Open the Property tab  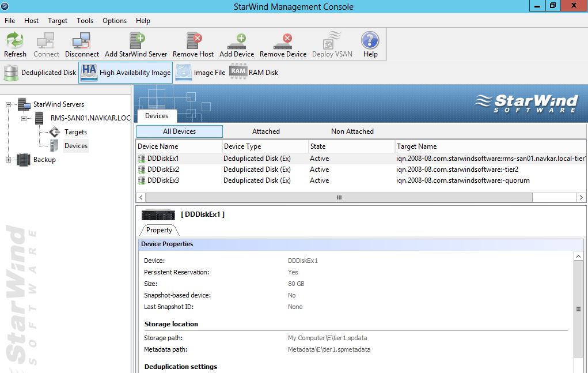pyautogui.click(x=159, y=230)
